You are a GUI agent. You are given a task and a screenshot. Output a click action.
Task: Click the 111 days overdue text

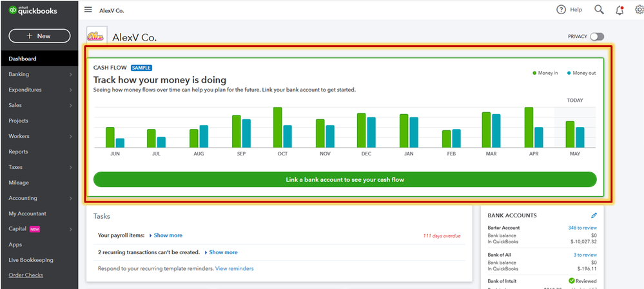pyautogui.click(x=442, y=236)
